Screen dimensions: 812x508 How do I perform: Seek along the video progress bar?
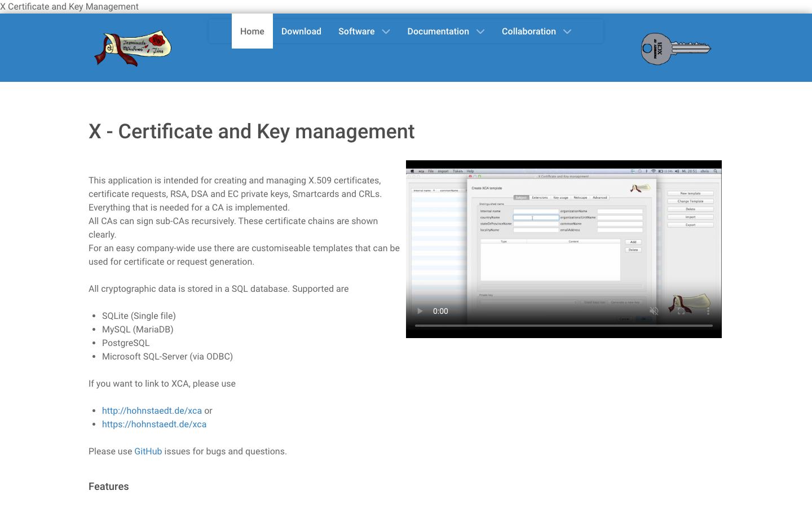564,326
